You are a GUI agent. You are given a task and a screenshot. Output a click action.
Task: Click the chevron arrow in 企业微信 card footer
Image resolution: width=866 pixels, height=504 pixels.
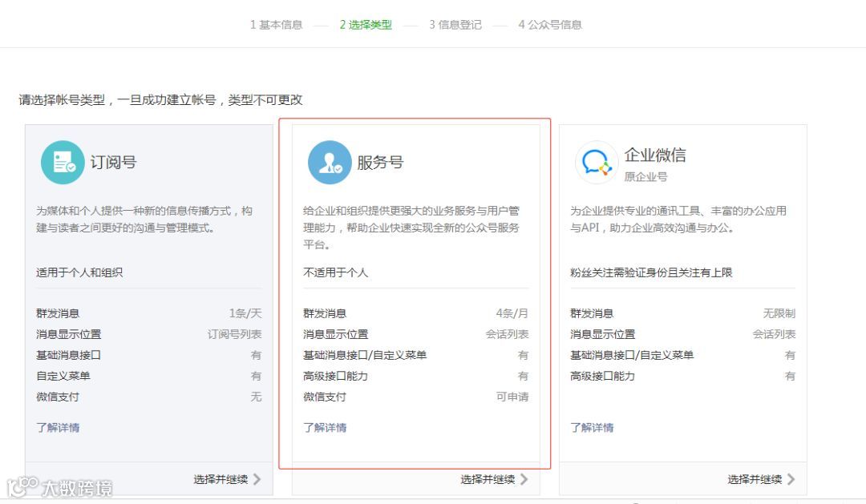[791, 479]
